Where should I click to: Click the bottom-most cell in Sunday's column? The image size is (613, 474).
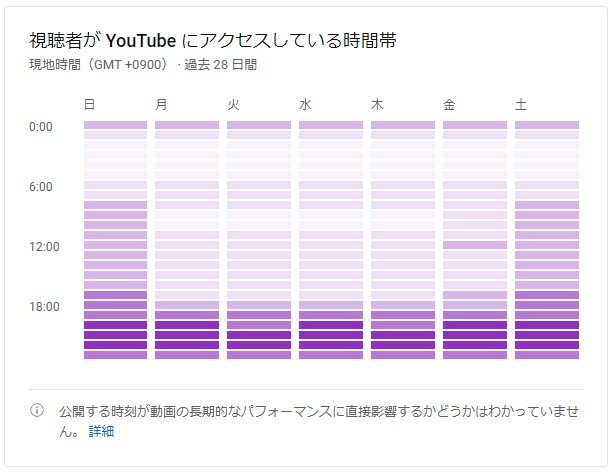click(115, 355)
